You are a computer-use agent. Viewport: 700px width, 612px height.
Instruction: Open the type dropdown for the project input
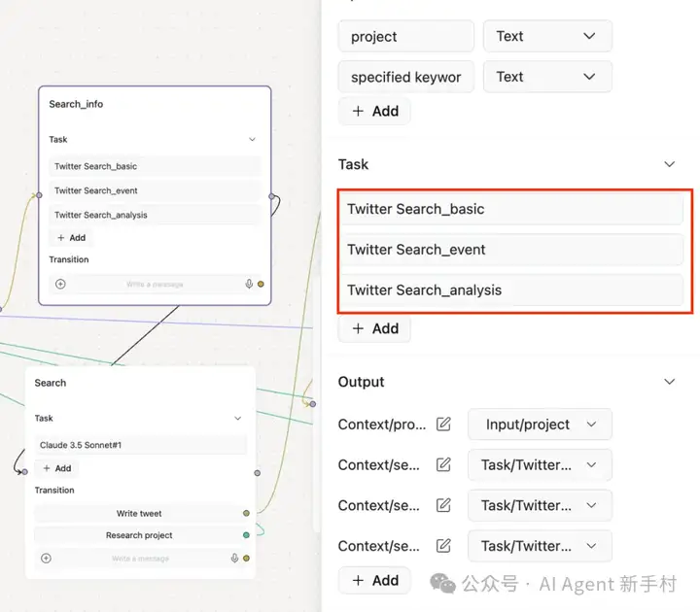click(547, 36)
